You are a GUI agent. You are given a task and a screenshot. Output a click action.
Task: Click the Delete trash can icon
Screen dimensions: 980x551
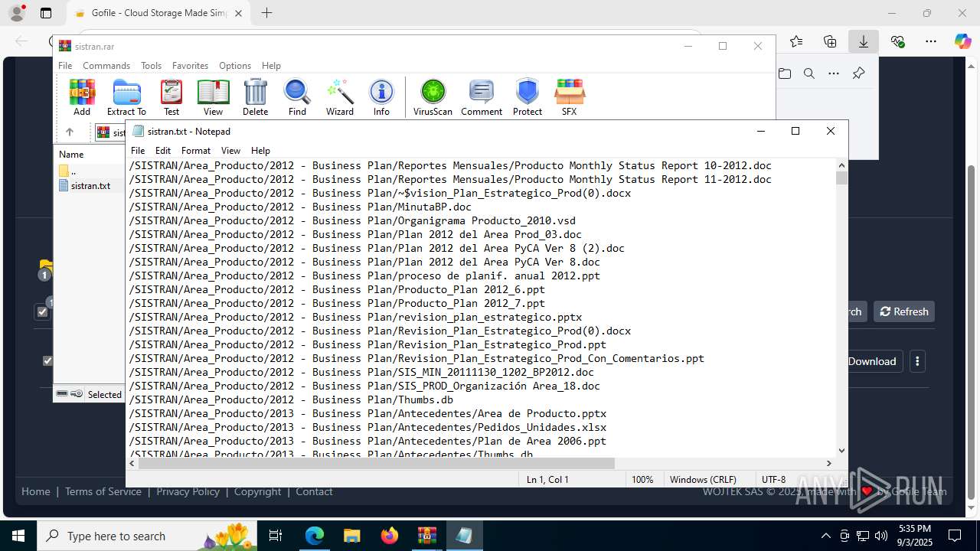click(x=255, y=97)
